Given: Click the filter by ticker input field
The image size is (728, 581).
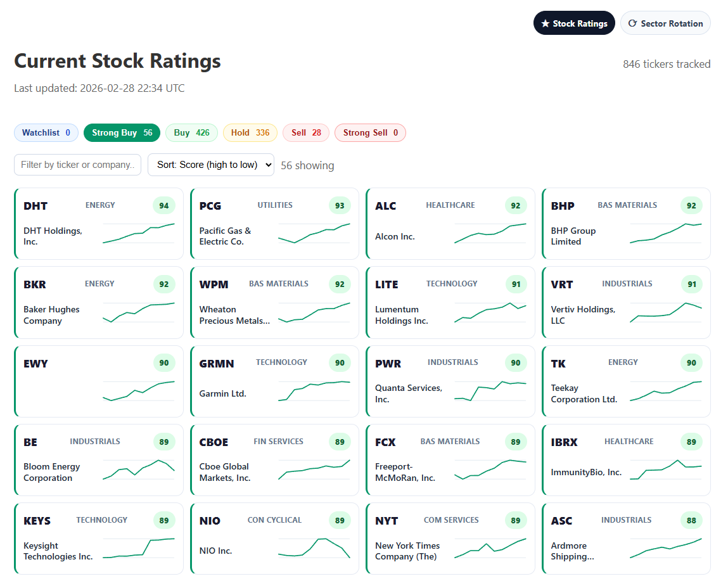Looking at the screenshot, I should (77, 164).
